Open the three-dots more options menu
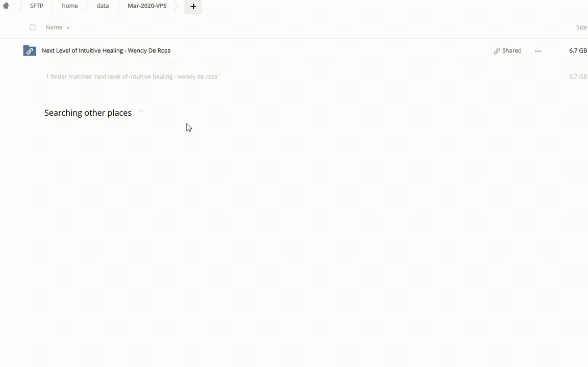The image size is (588, 367). [x=538, y=51]
